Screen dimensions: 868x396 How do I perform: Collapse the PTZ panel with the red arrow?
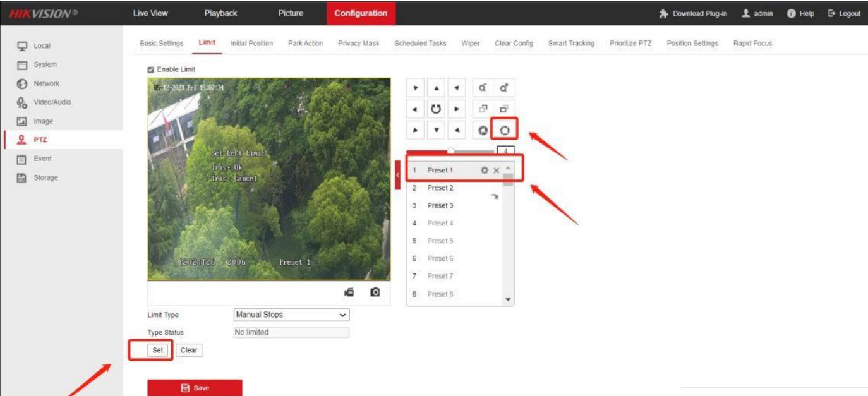pos(397,174)
